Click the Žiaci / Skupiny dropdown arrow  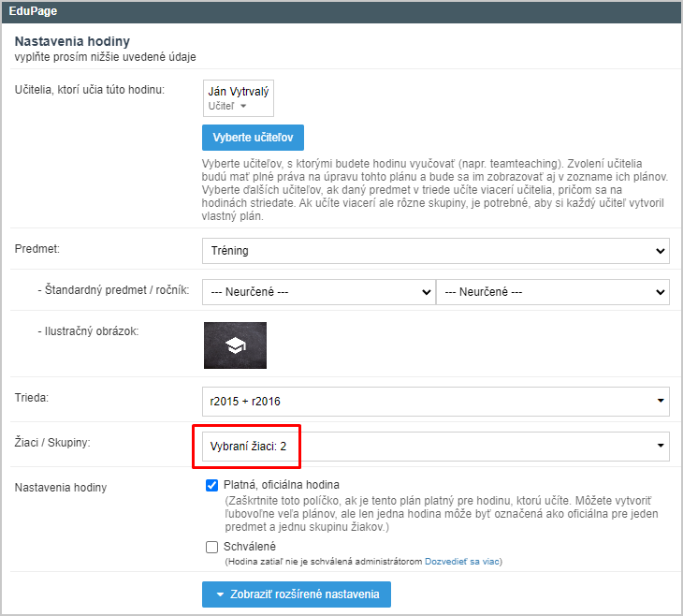tap(661, 446)
